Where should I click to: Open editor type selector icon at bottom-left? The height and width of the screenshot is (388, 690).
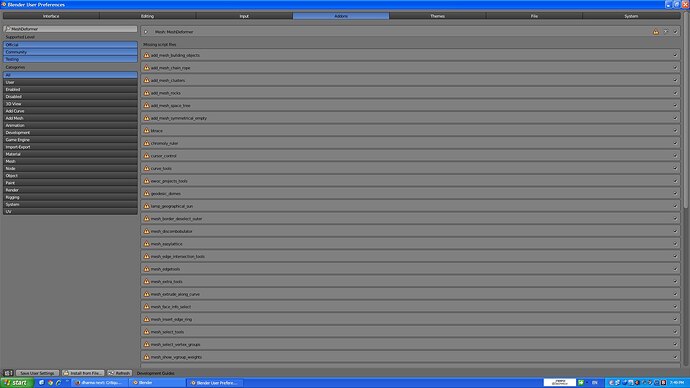click(x=8, y=373)
